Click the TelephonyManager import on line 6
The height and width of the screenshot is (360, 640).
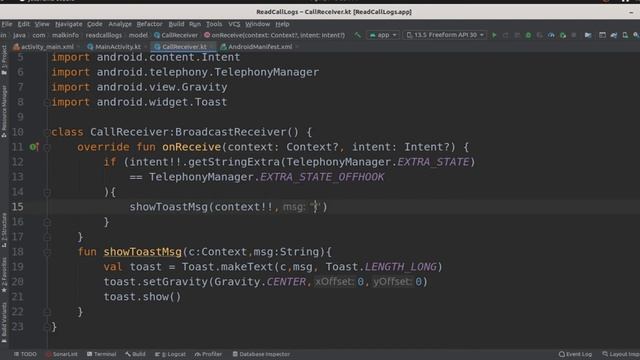(x=185, y=72)
